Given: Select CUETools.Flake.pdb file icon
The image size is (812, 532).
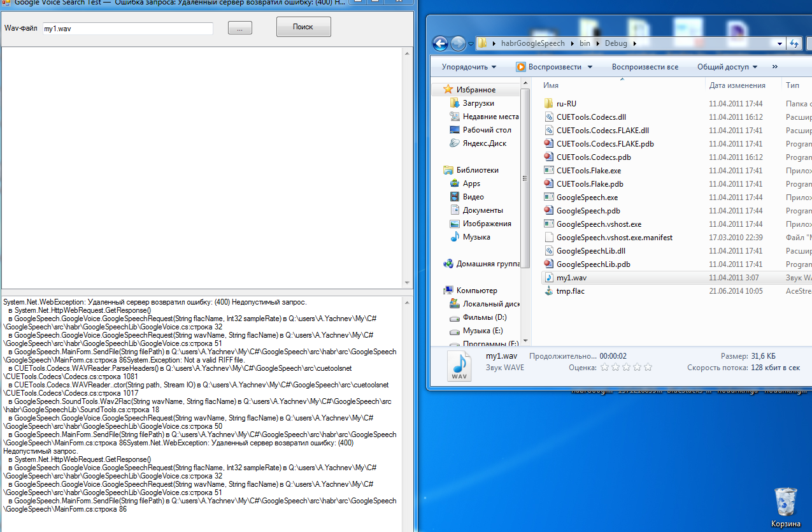Looking at the screenshot, I should point(549,183).
